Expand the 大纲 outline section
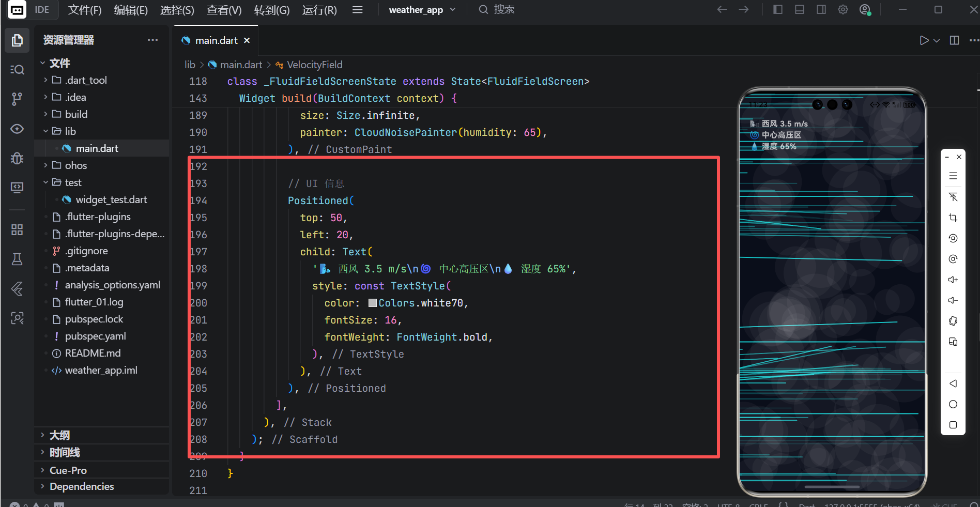Image resolution: width=980 pixels, height=507 pixels. (101, 435)
